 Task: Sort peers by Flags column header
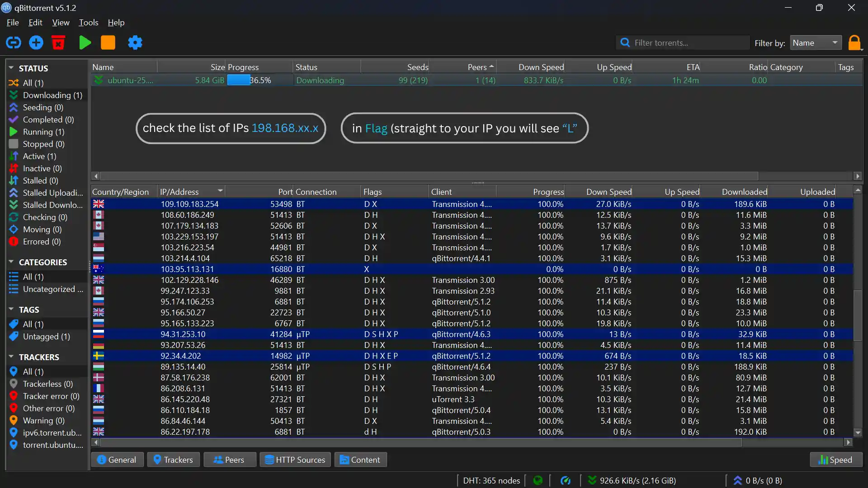pyautogui.click(x=395, y=192)
